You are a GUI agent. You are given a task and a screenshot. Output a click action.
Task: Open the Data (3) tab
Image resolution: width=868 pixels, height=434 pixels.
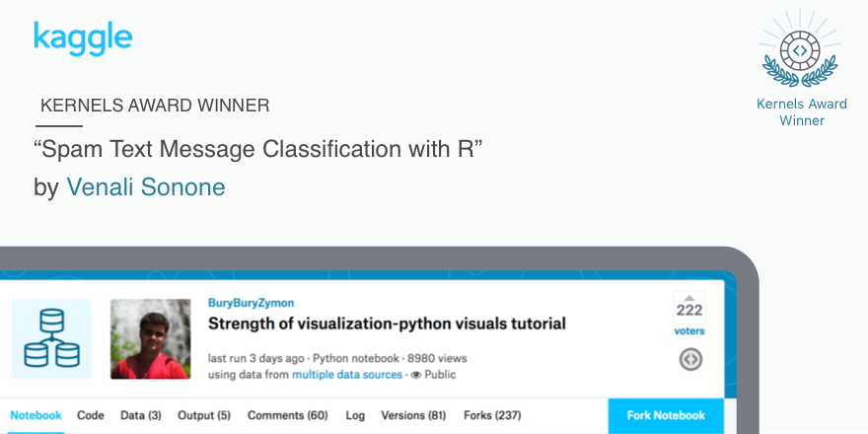(x=141, y=415)
